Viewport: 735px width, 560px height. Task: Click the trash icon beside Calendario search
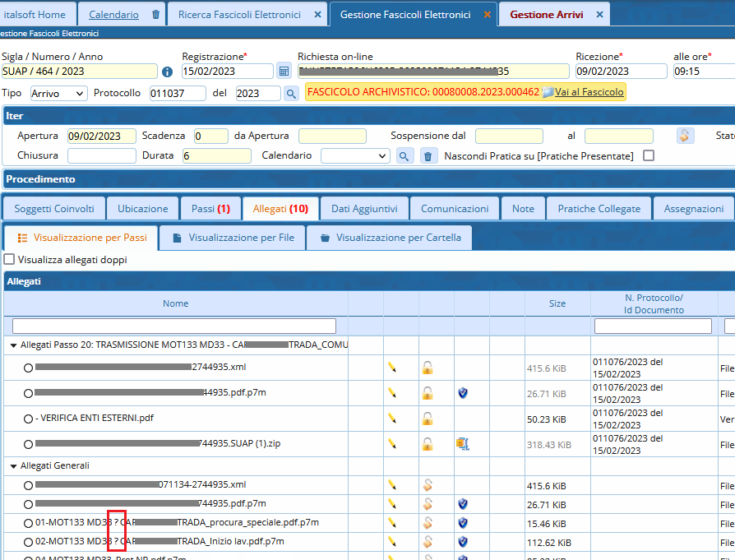pos(428,155)
